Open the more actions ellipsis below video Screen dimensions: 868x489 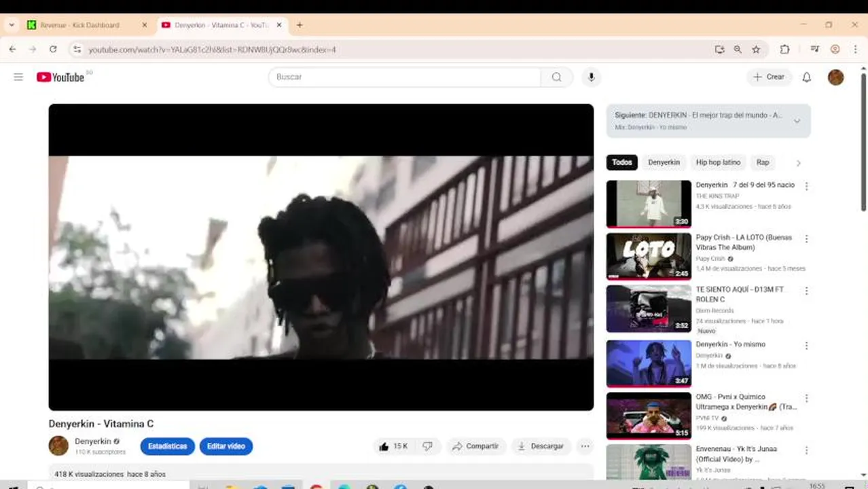(x=585, y=446)
